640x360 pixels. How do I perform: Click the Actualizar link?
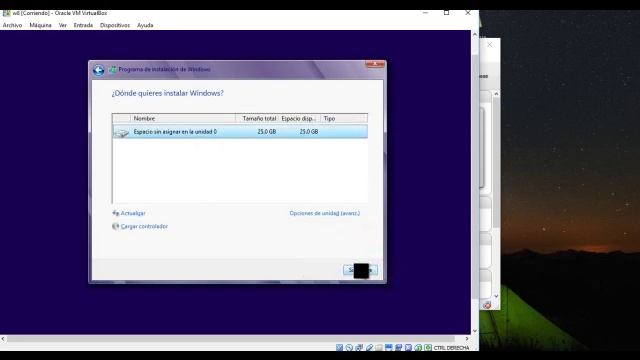point(129,213)
